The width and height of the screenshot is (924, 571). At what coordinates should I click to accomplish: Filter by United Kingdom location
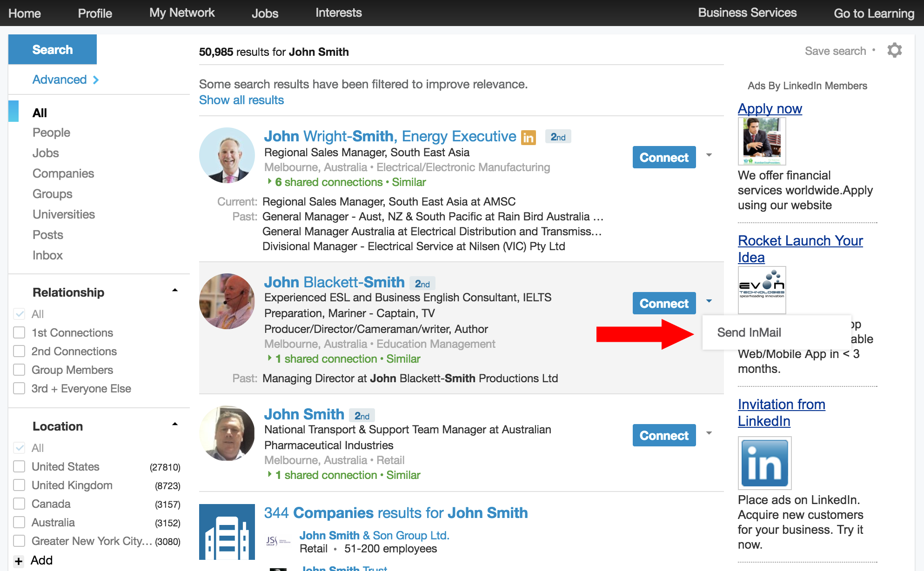[19, 485]
